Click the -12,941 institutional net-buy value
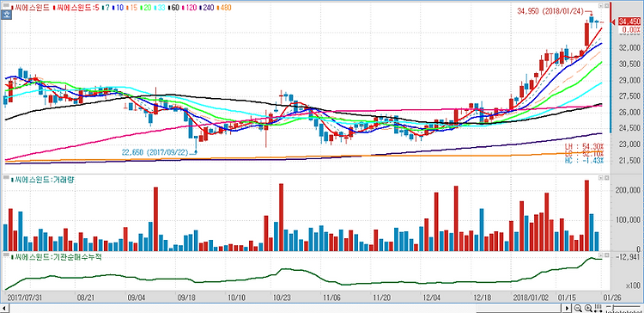Viewport: 644px width, 313px height. (627, 257)
